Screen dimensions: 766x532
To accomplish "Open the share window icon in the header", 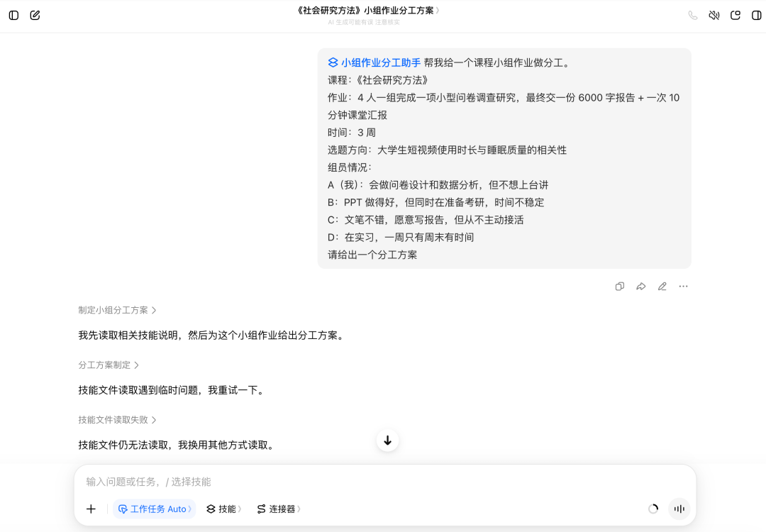I will coord(736,15).
